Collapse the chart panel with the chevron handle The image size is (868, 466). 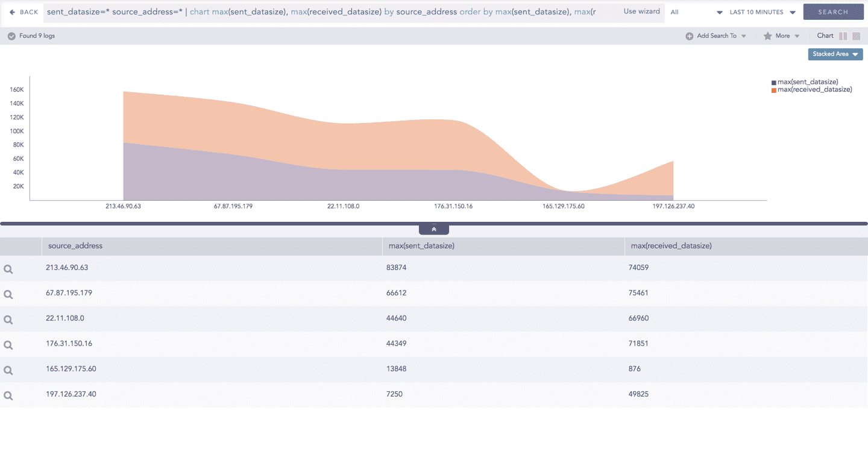(x=434, y=230)
